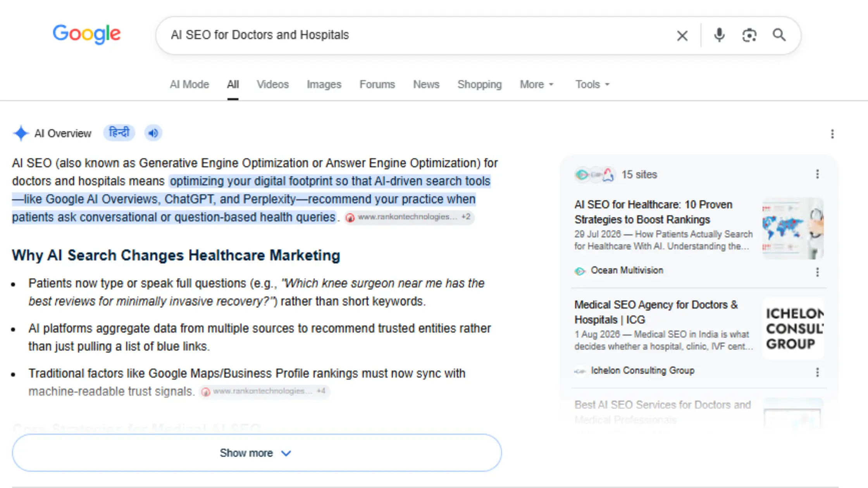Open Google Lens image search

tap(749, 35)
